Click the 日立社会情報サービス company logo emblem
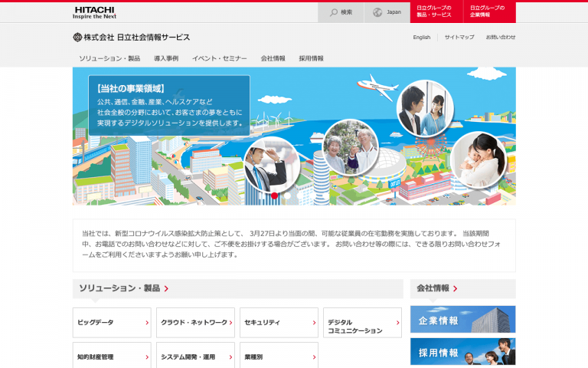 click(x=77, y=37)
